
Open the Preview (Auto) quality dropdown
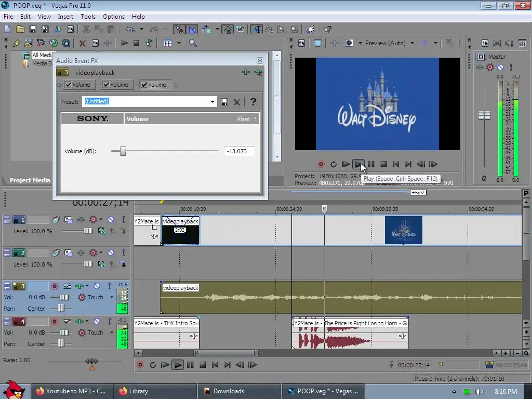click(412, 43)
